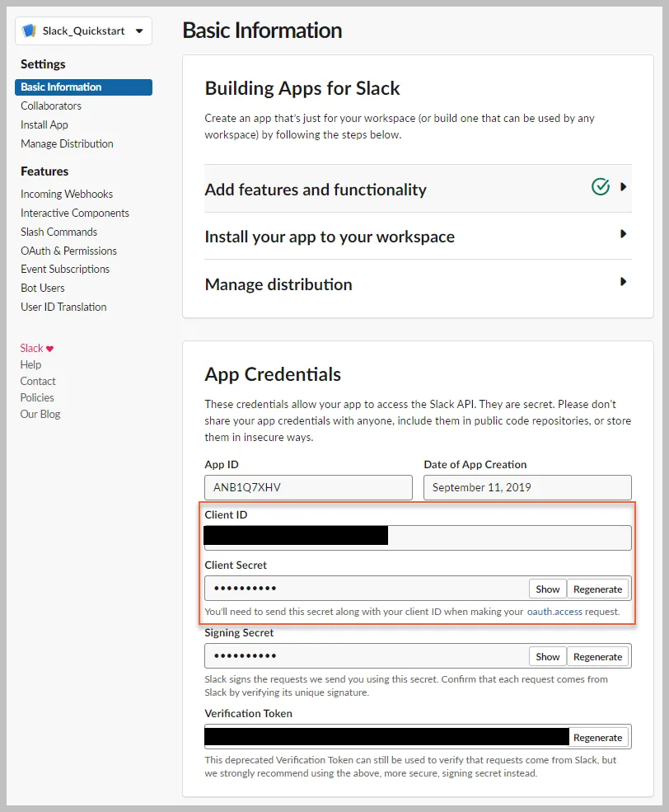Open the Slack_Quickstart app dropdown arrow
The height and width of the screenshot is (812, 669).
click(139, 31)
